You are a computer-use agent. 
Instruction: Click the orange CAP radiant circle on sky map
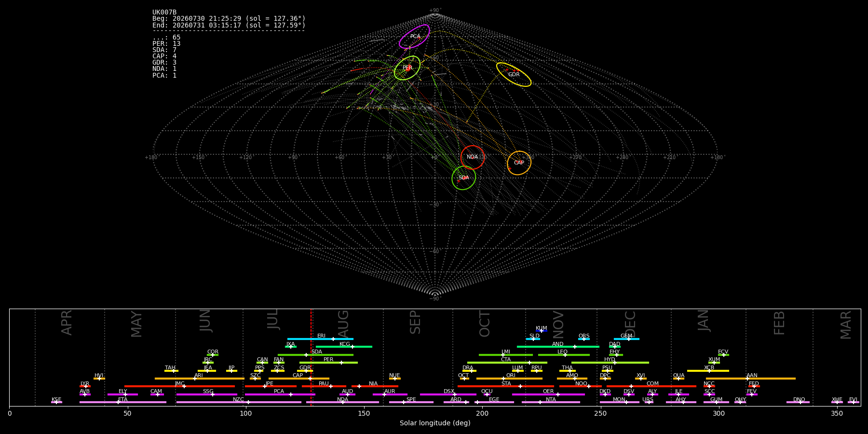pyautogui.click(x=519, y=163)
